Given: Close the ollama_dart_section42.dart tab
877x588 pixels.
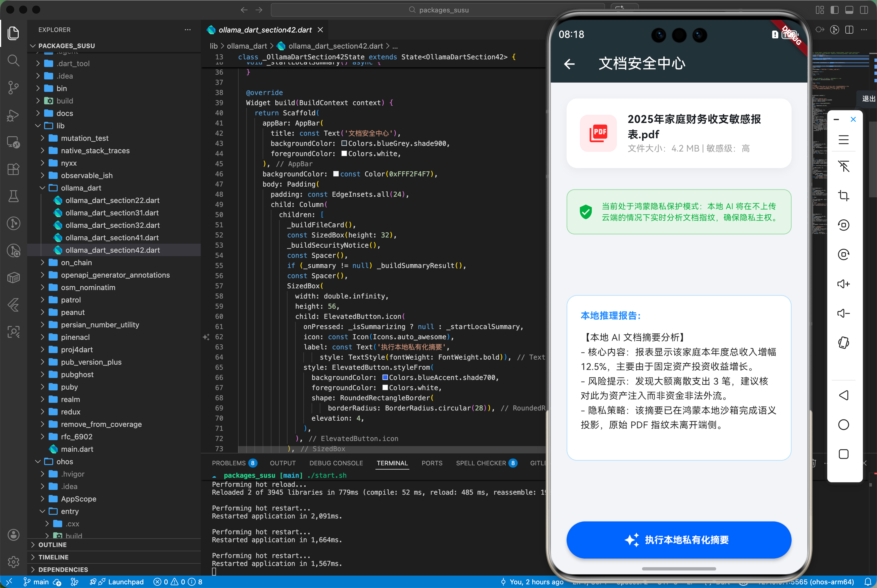Looking at the screenshot, I should tap(320, 30).
